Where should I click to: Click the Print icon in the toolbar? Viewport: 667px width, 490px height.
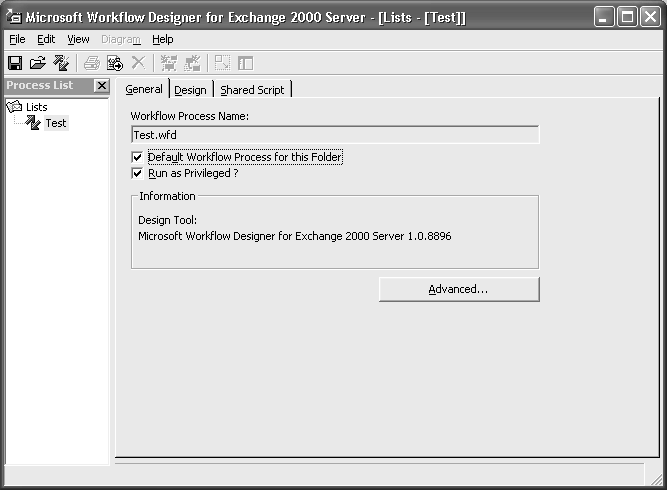point(92,63)
